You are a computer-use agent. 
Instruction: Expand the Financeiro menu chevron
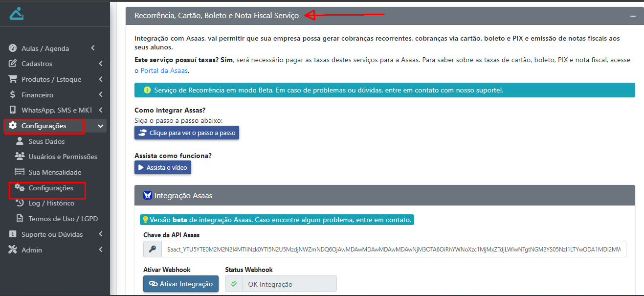100,94
